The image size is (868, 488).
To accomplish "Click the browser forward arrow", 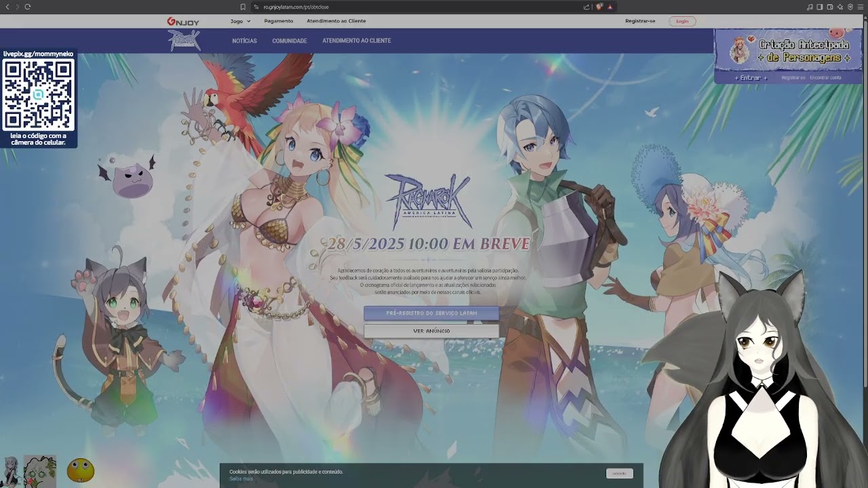I will [18, 7].
